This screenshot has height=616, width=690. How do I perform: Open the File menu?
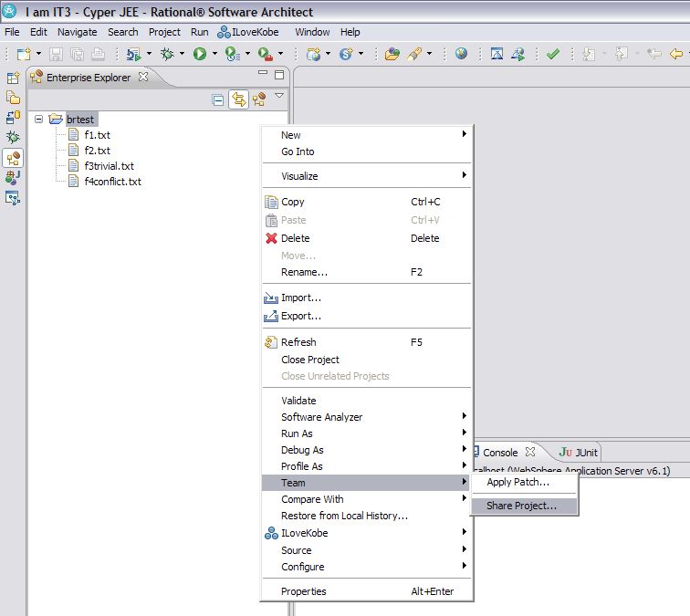click(12, 32)
